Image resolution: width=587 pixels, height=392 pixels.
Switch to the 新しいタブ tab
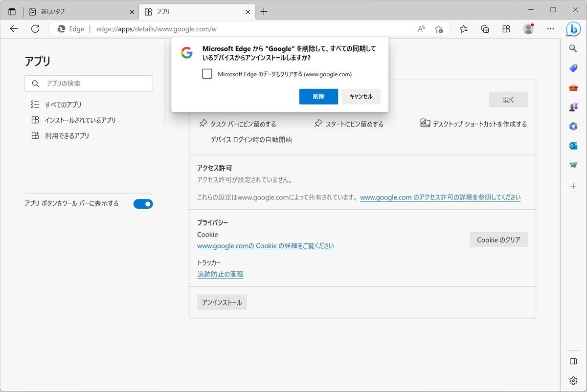point(81,12)
